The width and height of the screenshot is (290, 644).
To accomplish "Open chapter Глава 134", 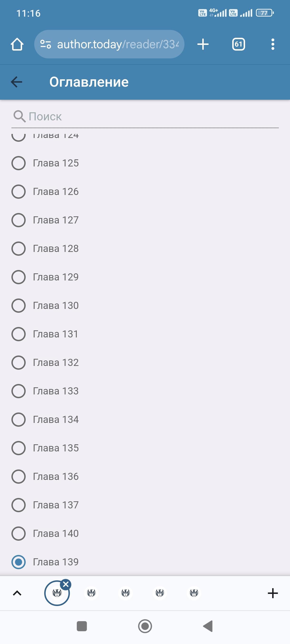I will [56, 420].
